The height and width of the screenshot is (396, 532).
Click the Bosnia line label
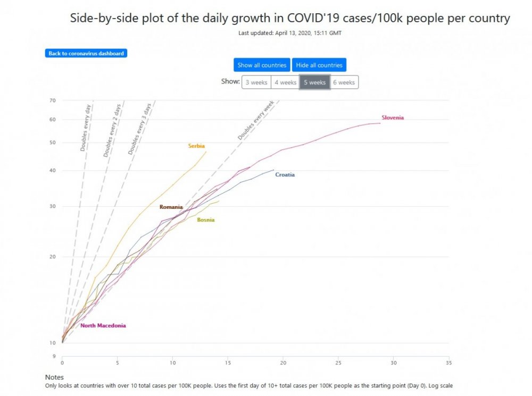tap(205, 220)
